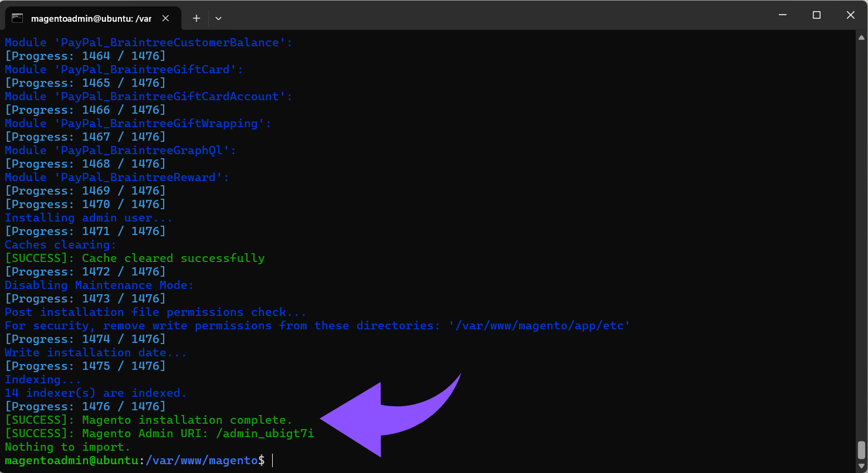Click the 'Installing admin user...' line
Viewport: 868px width, 473px height.
click(x=89, y=218)
